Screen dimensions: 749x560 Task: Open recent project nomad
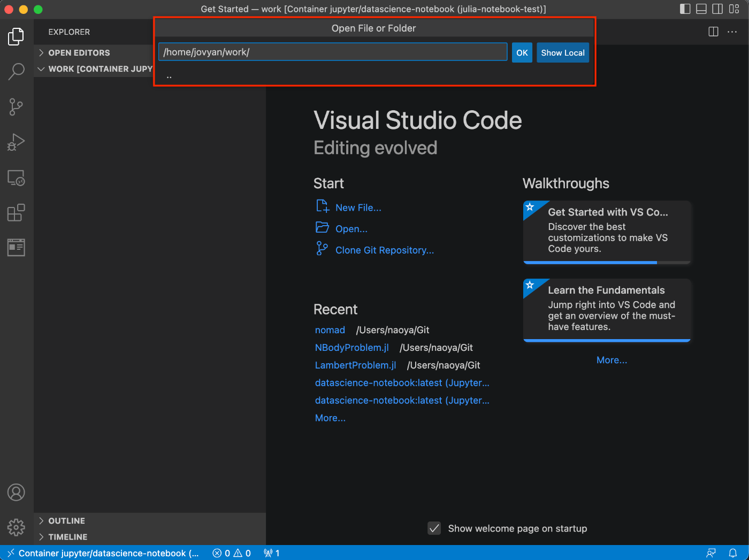pos(330,330)
